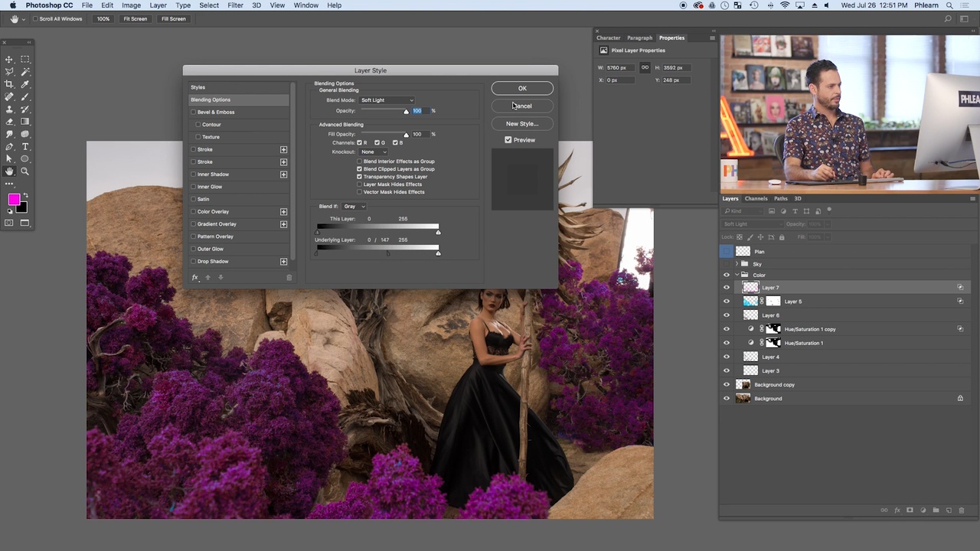The image size is (980, 551).
Task: Open the Select menu
Action: pyautogui.click(x=209, y=5)
